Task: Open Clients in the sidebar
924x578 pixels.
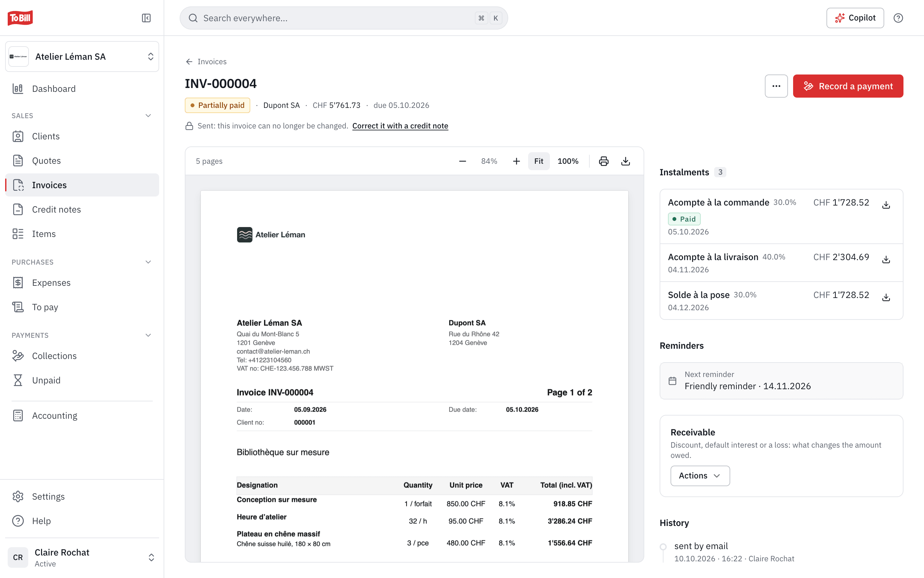Action: point(82,136)
